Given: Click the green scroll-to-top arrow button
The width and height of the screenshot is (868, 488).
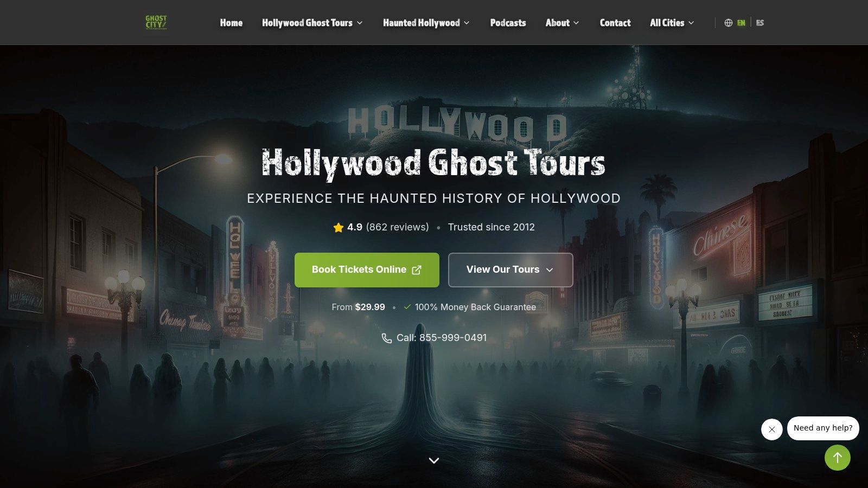Looking at the screenshot, I should [838, 458].
